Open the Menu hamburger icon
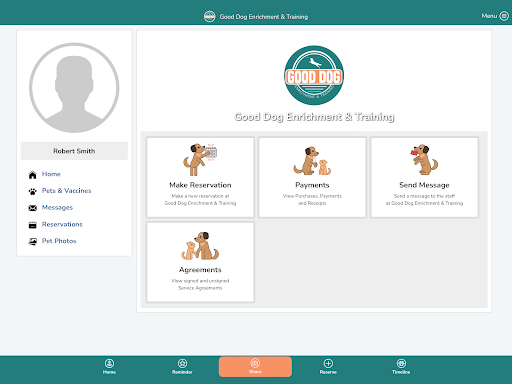Image resolution: width=512 pixels, height=384 pixels. [x=504, y=16]
